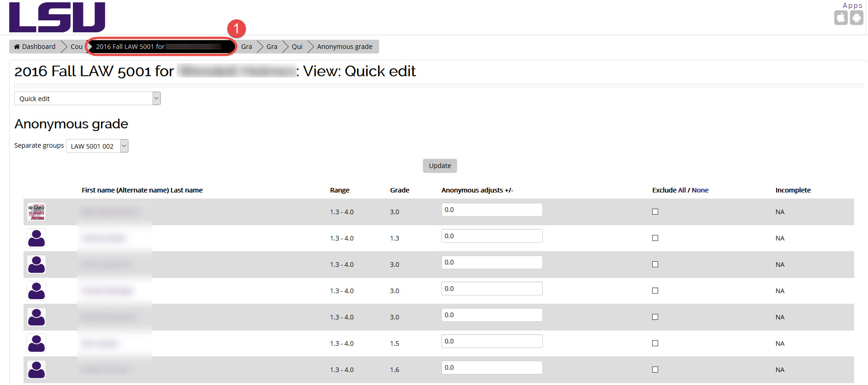Viewport: 868px width, 385px height.
Task: Click the Grade column header
Action: click(399, 190)
